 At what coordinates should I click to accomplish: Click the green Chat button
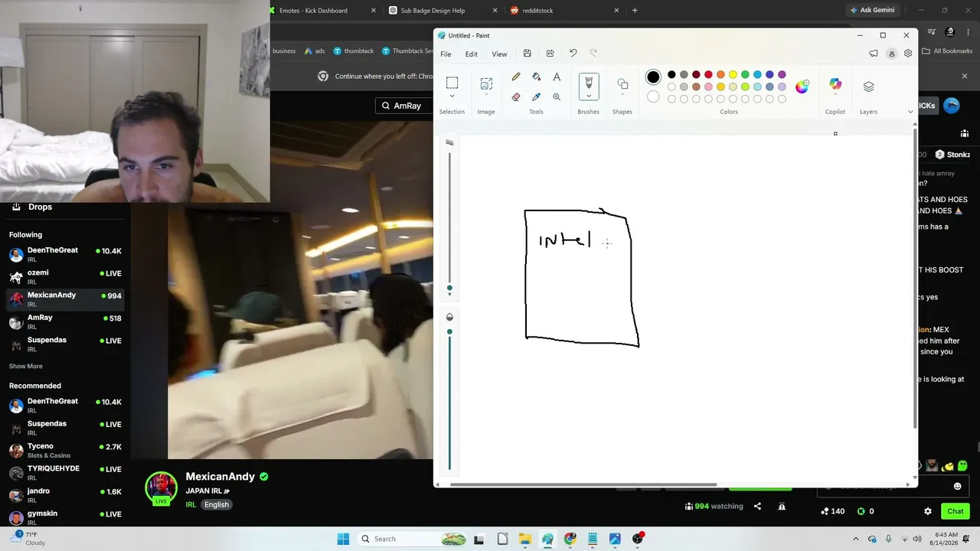coord(955,511)
